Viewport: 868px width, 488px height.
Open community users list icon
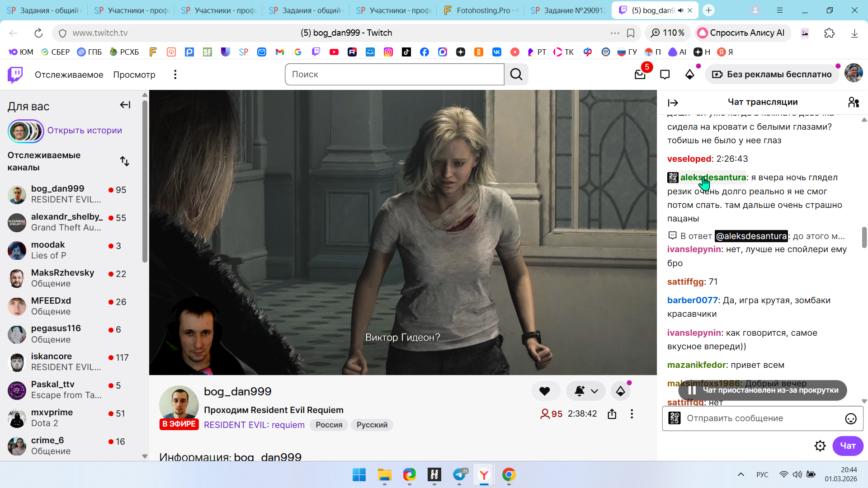pyautogui.click(x=853, y=102)
